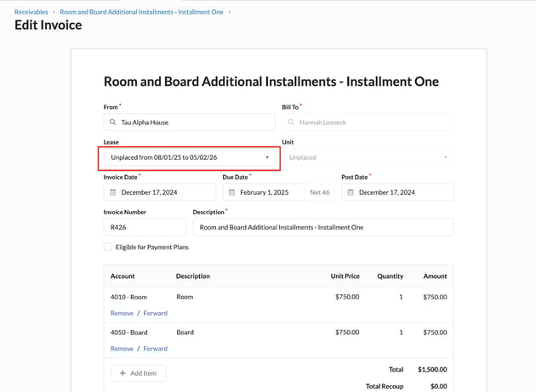Click the Post Date calendar icon
The width and height of the screenshot is (536, 392).
click(x=351, y=193)
